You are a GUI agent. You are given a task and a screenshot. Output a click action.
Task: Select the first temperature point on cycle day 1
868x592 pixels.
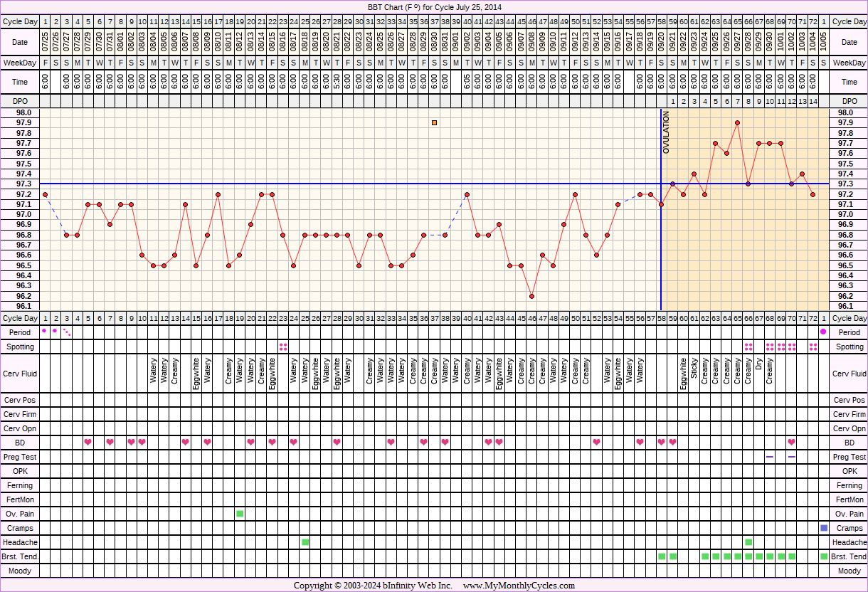[x=45, y=194]
